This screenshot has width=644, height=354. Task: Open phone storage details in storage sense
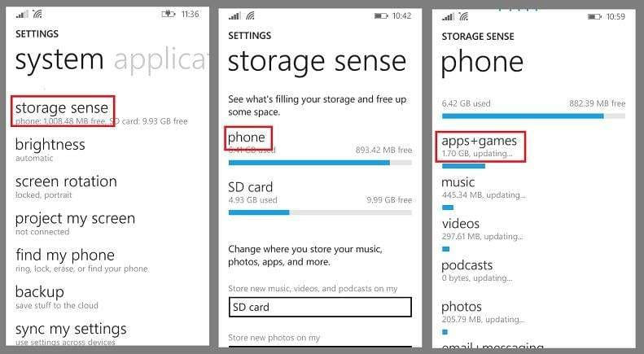(248, 138)
